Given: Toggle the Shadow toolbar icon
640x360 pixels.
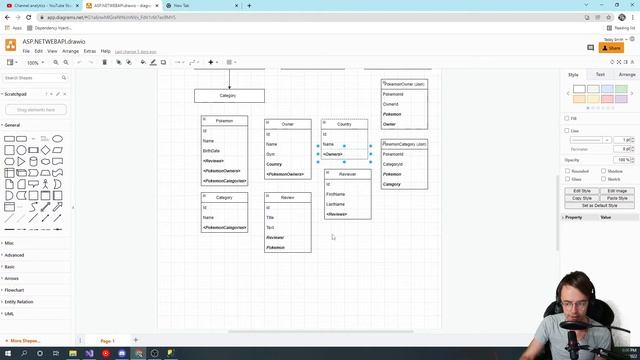Looking at the screenshot, I should (x=163, y=62).
